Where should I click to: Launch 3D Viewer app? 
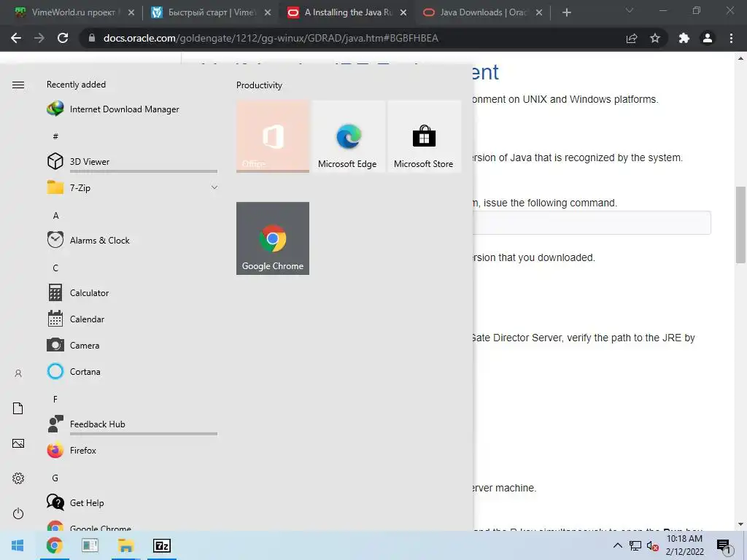coord(132,161)
